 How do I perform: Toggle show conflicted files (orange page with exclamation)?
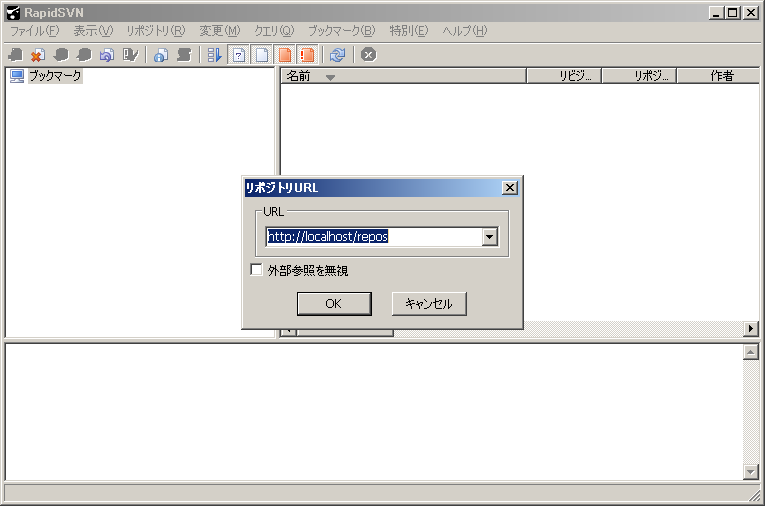pos(307,55)
